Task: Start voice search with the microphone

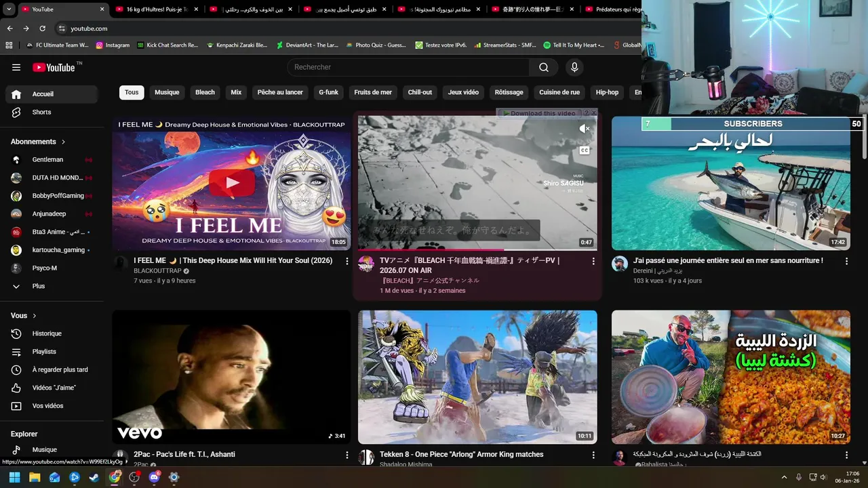Action: (x=574, y=67)
